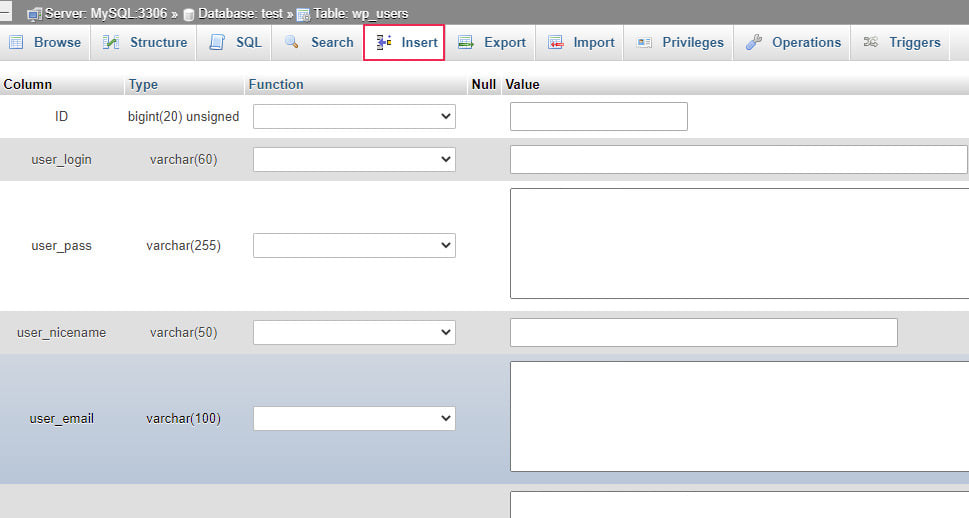
Task: Open the SQL tab
Action: [x=235, y=42]
